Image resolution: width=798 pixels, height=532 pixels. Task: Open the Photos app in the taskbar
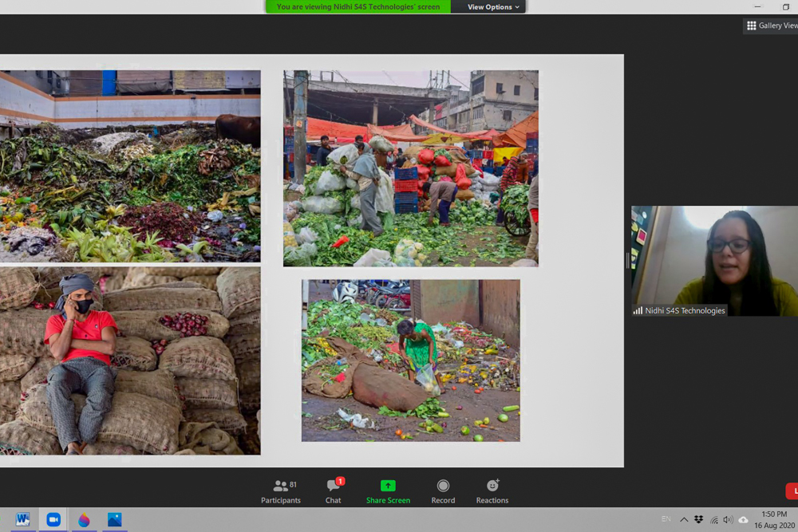pos(114,520)
